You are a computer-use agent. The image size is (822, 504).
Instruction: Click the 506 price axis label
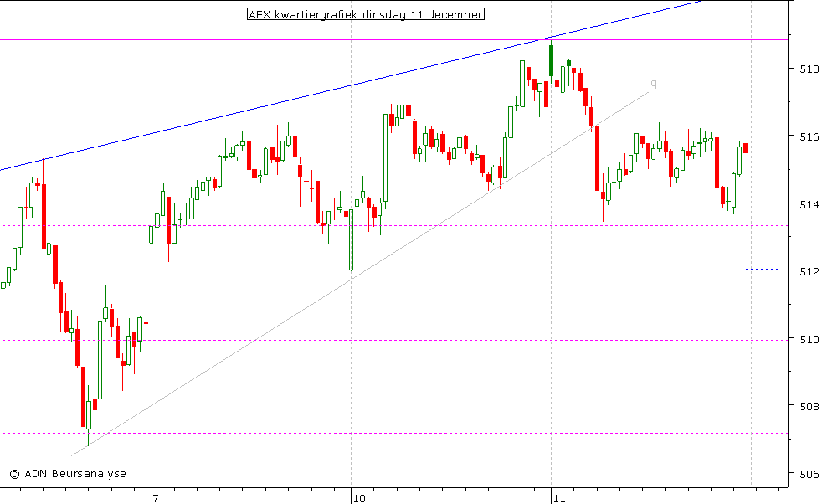tap(810, 474)
